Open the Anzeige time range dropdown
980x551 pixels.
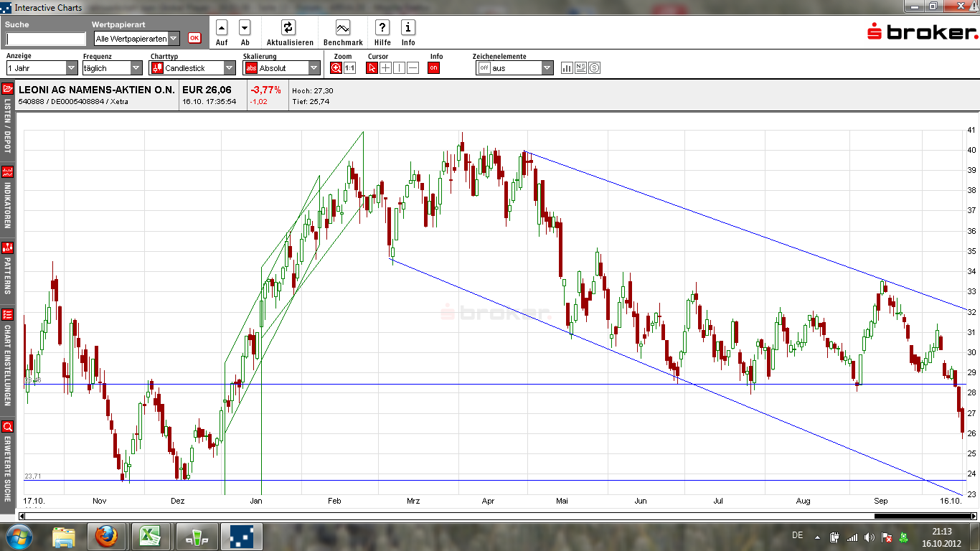pyautogui.click(x=42, y=68)
